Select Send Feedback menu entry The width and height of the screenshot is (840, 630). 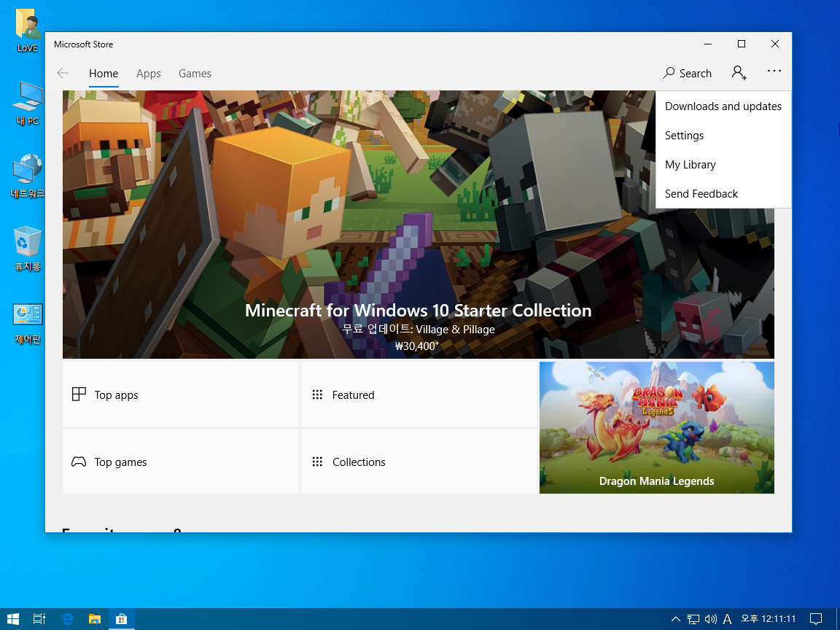coord(723,193)
